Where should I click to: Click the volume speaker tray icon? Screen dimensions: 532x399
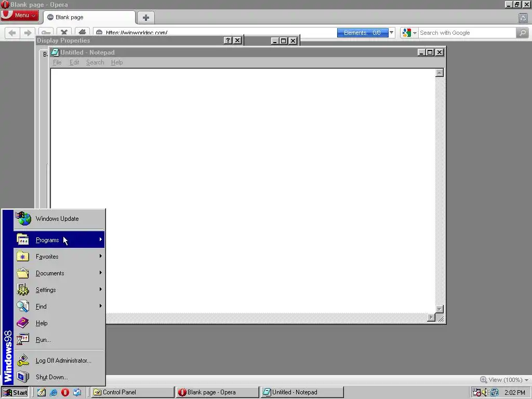click(x=485, y=392)
